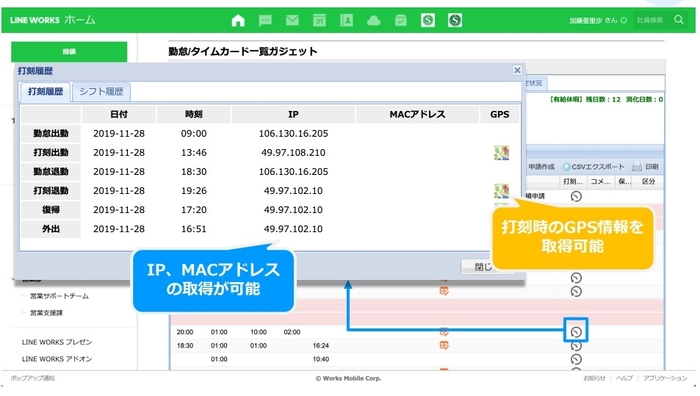Select the 打刻退勤 row label

click(x=51, y=191)
